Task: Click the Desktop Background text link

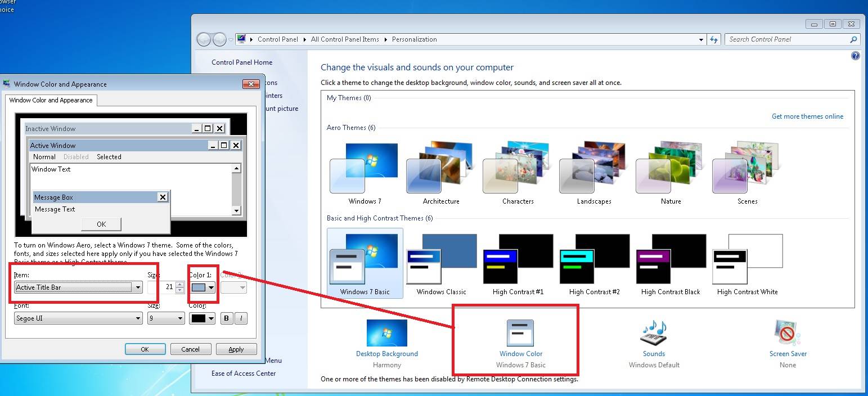Action: (387, 354)
